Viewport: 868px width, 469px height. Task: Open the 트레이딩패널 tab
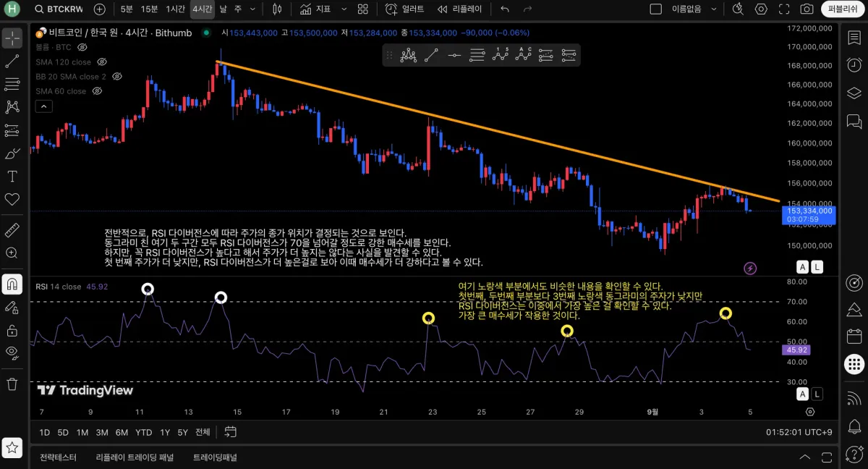coord(215,457)
